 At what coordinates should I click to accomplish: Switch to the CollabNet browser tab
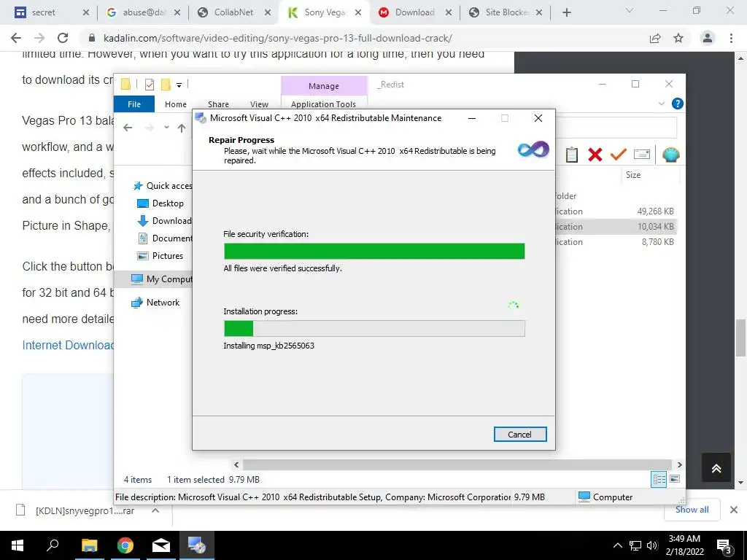click(x=234, y=12)
